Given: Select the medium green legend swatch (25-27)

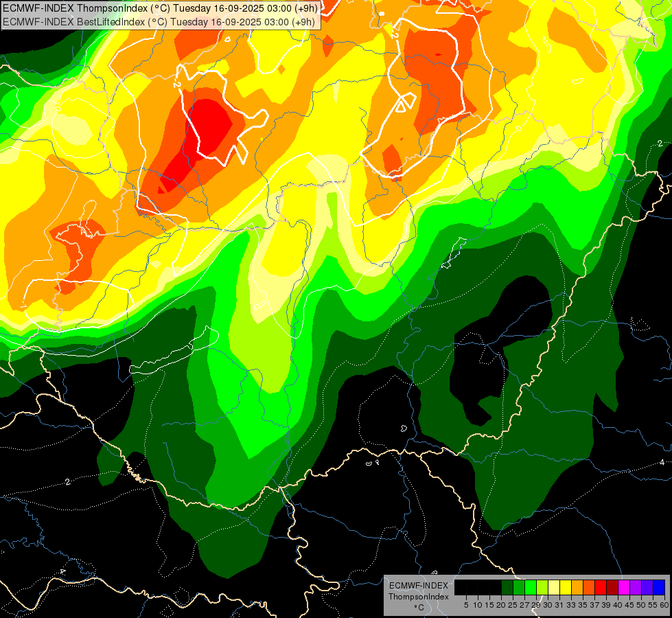Looking at the screenshot, I should [519, 587].
